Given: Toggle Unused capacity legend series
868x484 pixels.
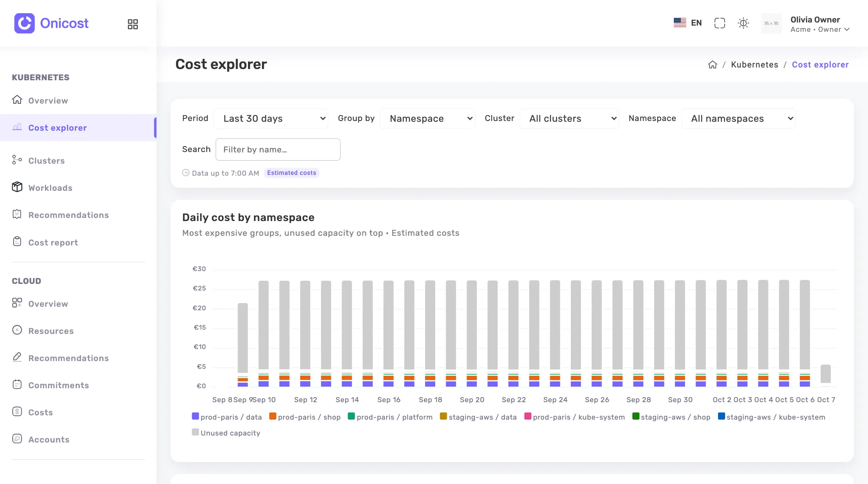Looking at the screenshot, I should pyautogui.click(x=226, y=433).
